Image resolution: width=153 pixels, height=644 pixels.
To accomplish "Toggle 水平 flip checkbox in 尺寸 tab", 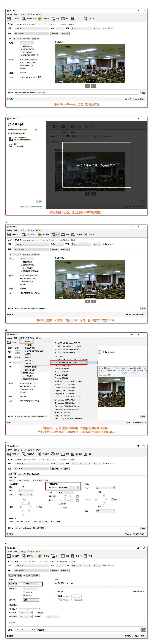I will pos(19,487).
